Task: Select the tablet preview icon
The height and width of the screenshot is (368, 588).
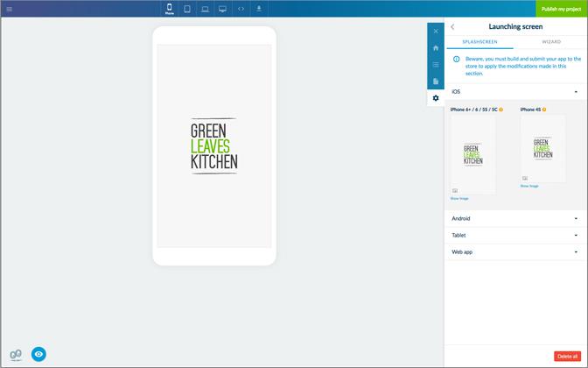Action: point(187,9)
